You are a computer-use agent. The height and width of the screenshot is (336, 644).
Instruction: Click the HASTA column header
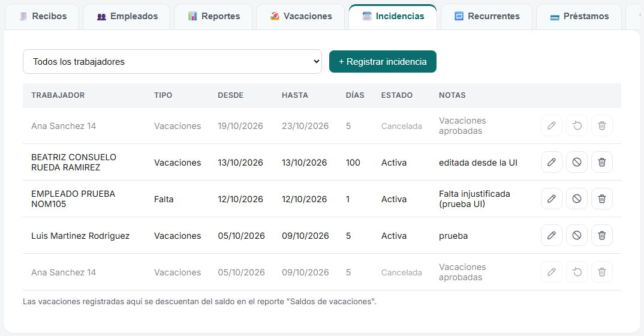(x=295, y=95)
